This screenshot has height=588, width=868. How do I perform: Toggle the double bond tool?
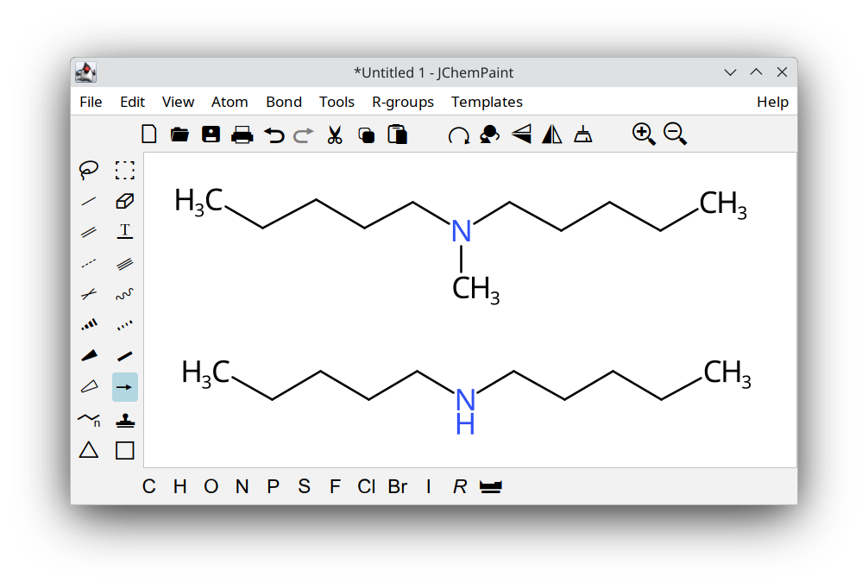89,232
